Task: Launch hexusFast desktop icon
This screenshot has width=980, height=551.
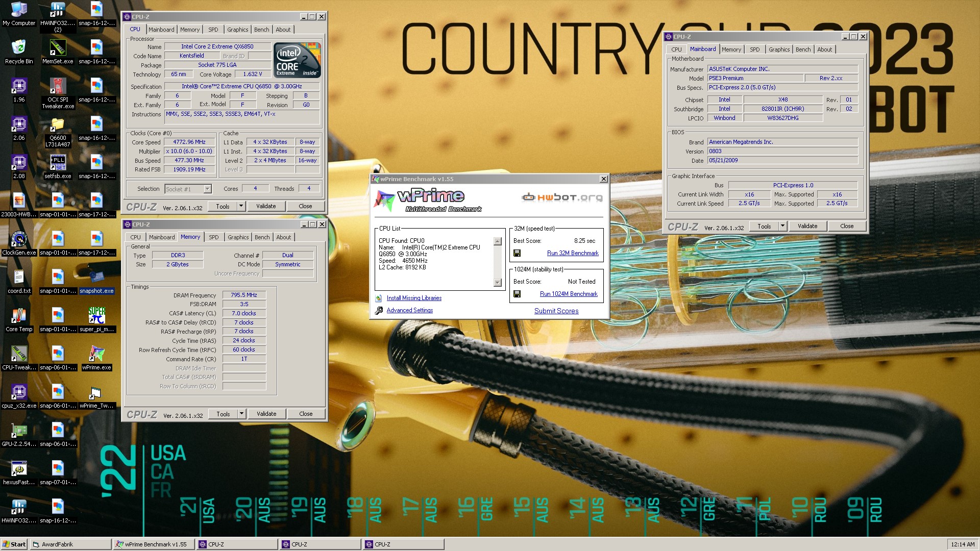Action: 19,473
